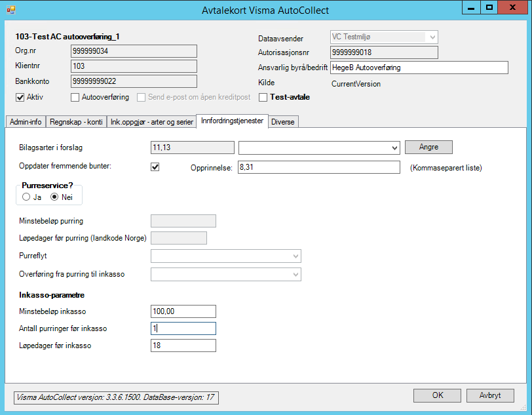The image size is (532, 415).
Task: Click the 103-Test AC autooverføring_1 heading
Action: (67, 37)
